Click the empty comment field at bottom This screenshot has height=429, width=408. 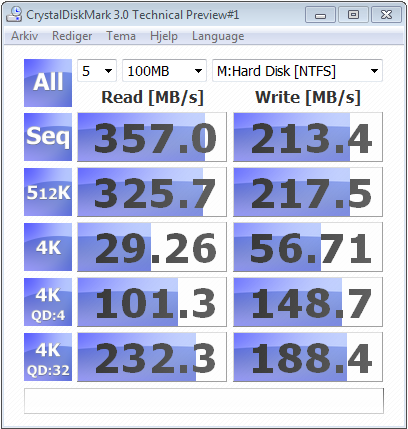coord(204,401)
